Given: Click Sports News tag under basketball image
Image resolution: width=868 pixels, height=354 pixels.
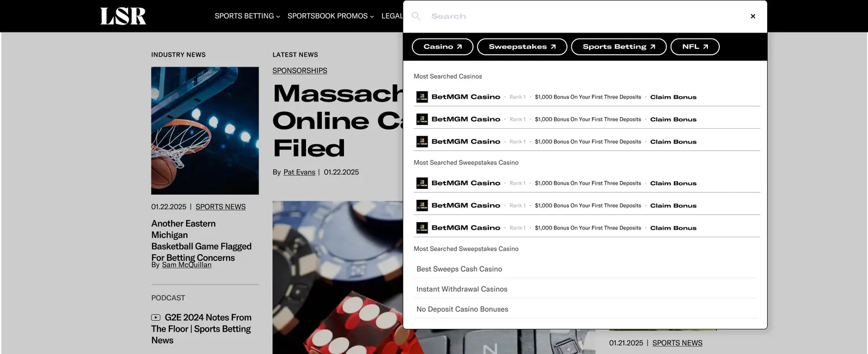Looking at the screenshot, I should (220, 207).
